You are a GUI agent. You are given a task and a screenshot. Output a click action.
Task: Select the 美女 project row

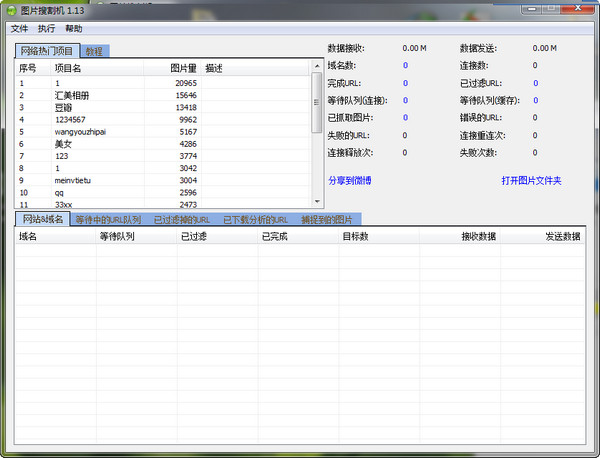coord(163,144)
